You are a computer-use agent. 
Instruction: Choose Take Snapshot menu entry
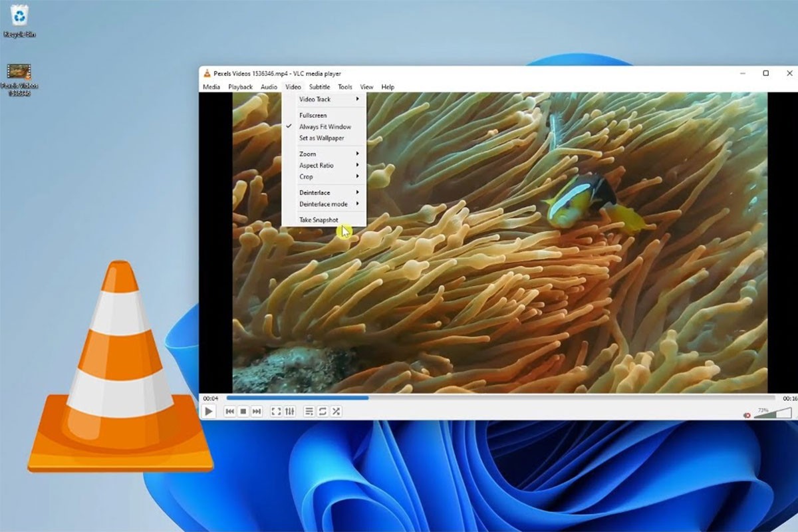pos(324,219)
